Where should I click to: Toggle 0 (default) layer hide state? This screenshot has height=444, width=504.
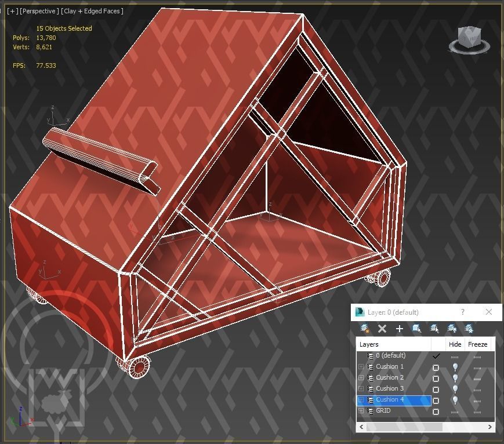coord(455,357)
